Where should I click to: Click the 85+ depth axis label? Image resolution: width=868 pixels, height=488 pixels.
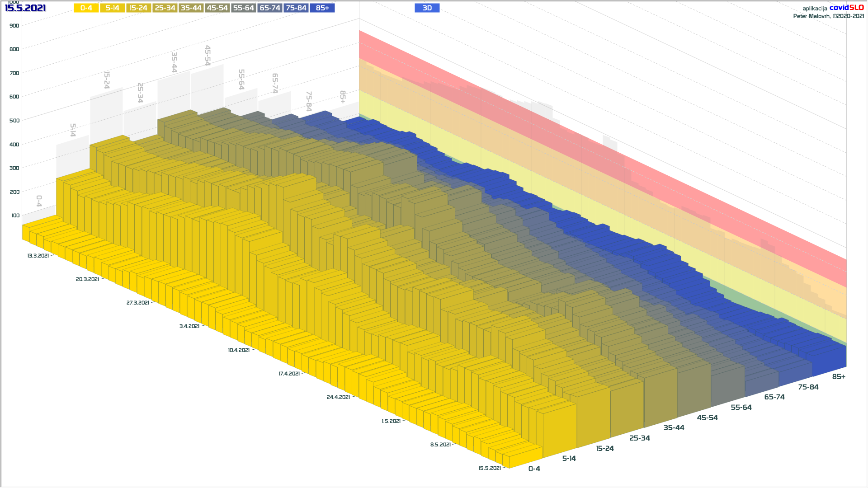pos(838,377)
